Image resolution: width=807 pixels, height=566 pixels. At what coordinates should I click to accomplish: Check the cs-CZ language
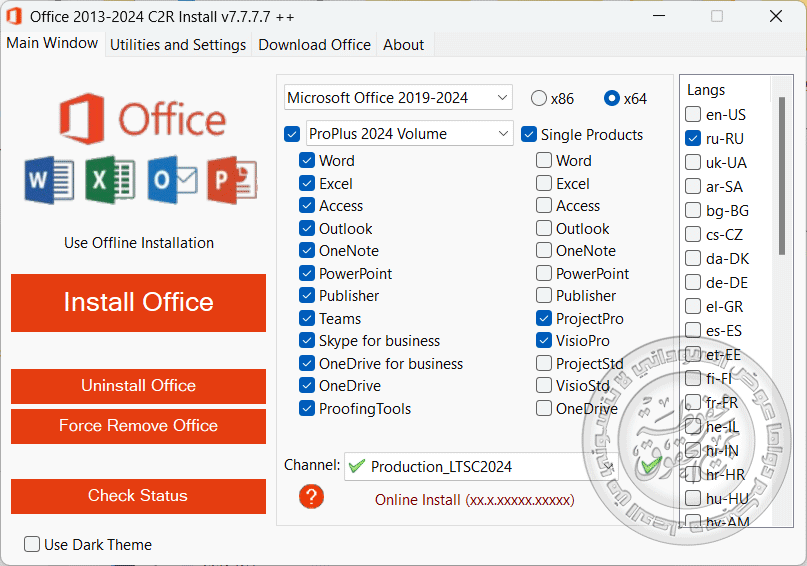click(693, 235)
